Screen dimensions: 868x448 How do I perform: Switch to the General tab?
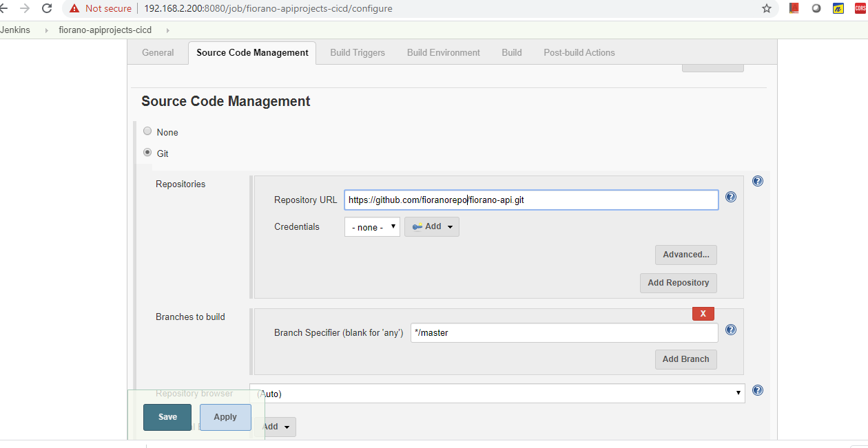pos(158,52)
